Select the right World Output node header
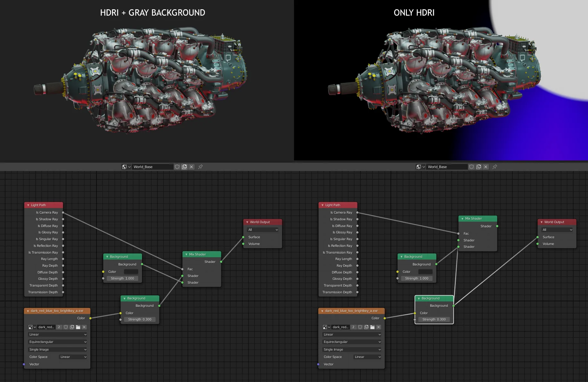 coord(557,222)
